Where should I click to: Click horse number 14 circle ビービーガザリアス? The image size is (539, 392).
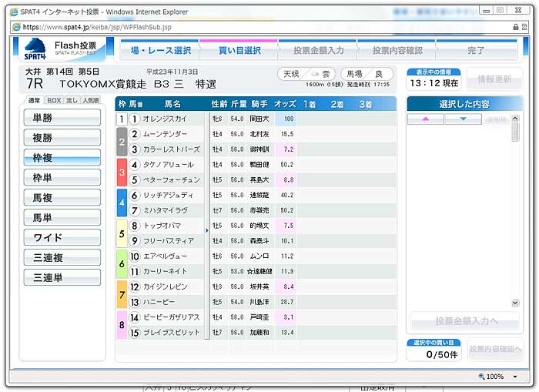pyautogui.click(x=134, y=317)
